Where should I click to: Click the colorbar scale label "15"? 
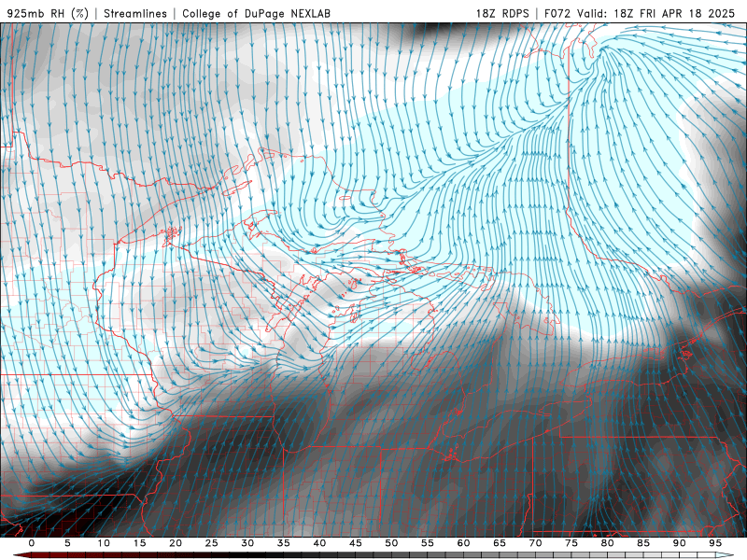139,543
